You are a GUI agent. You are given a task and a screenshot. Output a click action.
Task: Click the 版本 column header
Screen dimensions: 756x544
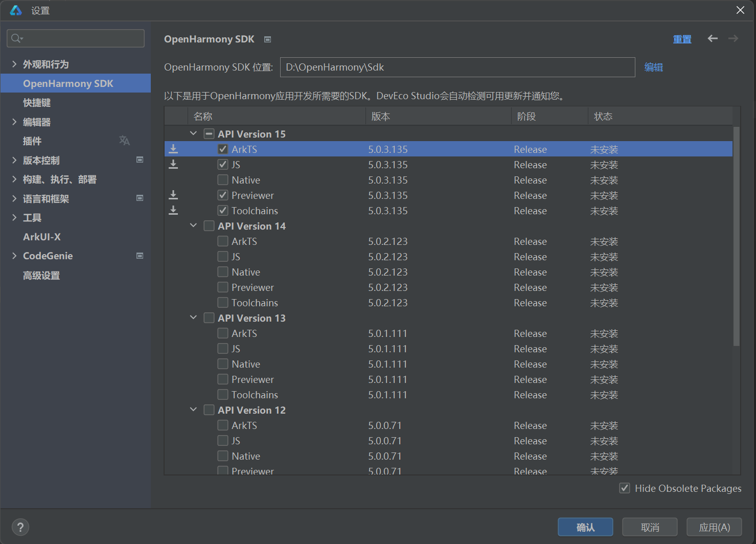click(439, 116)
